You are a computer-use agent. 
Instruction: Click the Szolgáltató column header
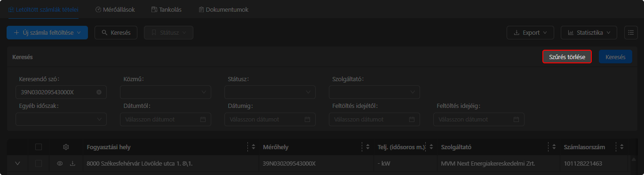[x=456, y=147]
